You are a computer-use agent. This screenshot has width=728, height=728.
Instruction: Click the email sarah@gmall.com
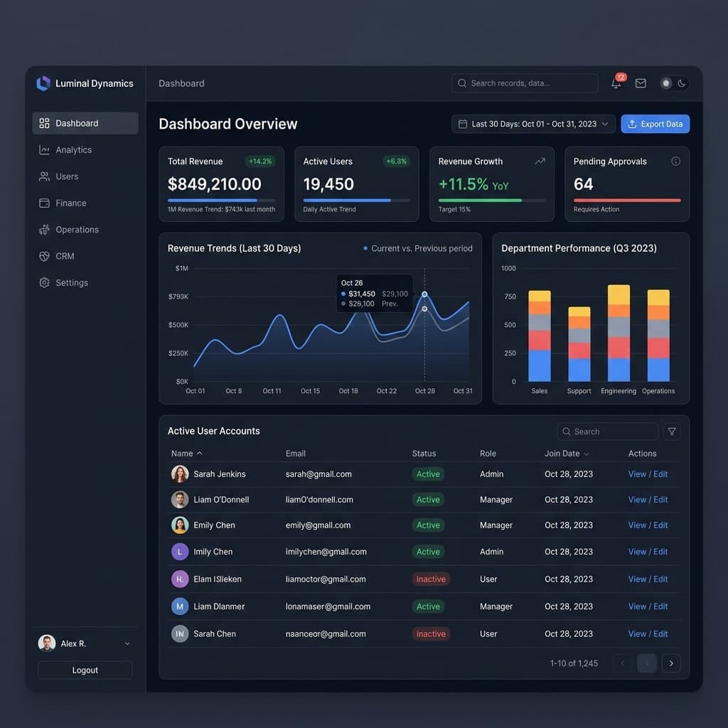(x=318, y=474)
